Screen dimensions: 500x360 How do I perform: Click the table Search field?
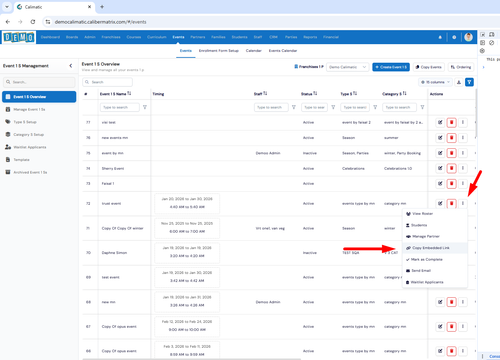pyautogui.click(x=107, y=82)
